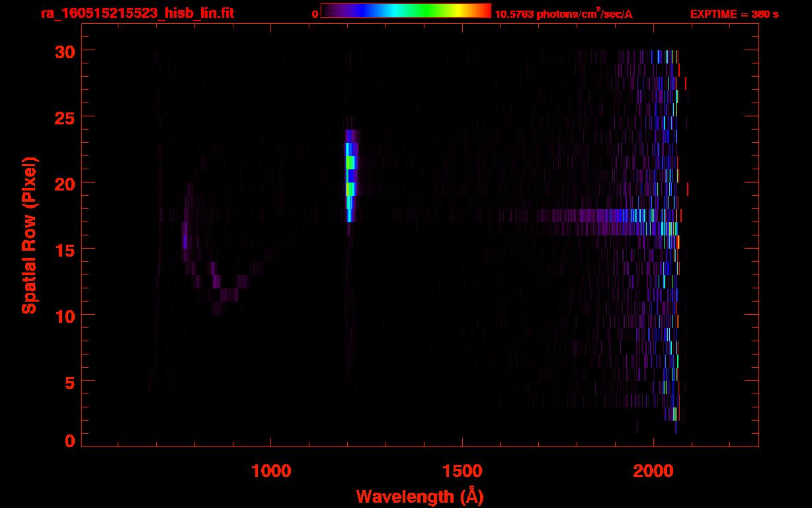Click the filename ra_160515215523_hisb_lin.fit
The image size is (812, 508).
click(137, 13)
